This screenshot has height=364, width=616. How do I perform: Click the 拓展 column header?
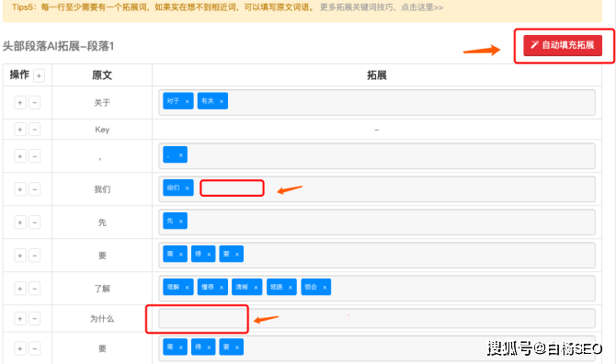[x=377, y=75]
